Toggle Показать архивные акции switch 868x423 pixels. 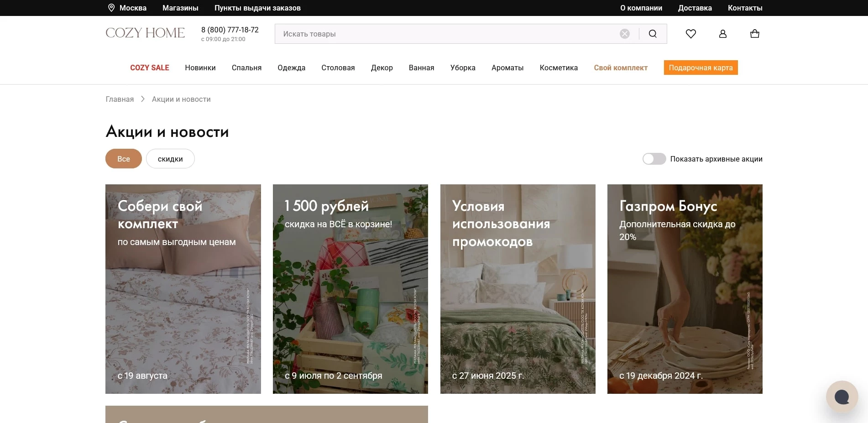tap(654, 159)
